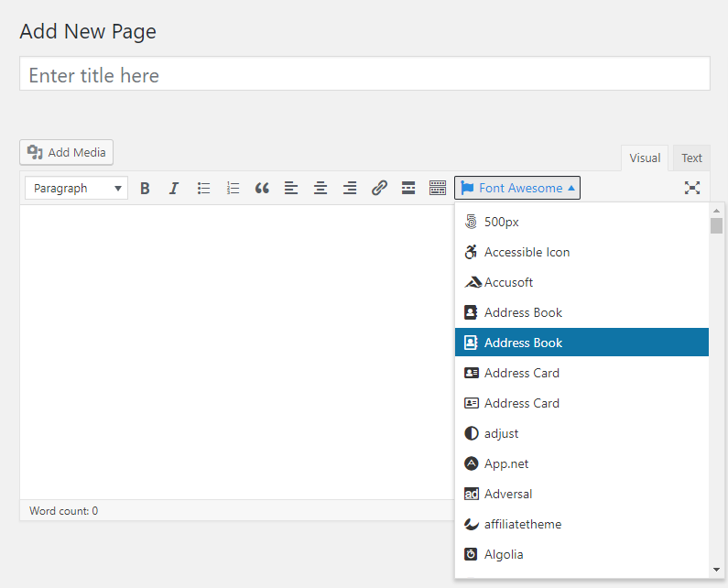The width and height of the screenshot is (728, 588).
Task: Switch to the Visual editor tab
Action: pyautogui.click(x=645, y=158)
